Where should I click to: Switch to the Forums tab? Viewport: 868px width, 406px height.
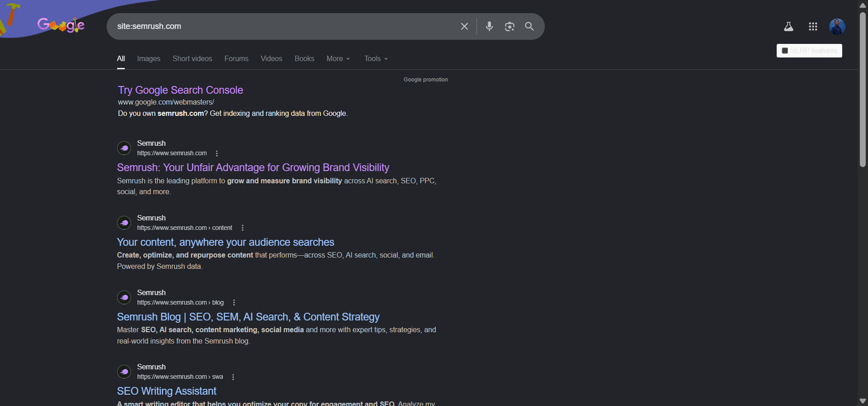236,59
